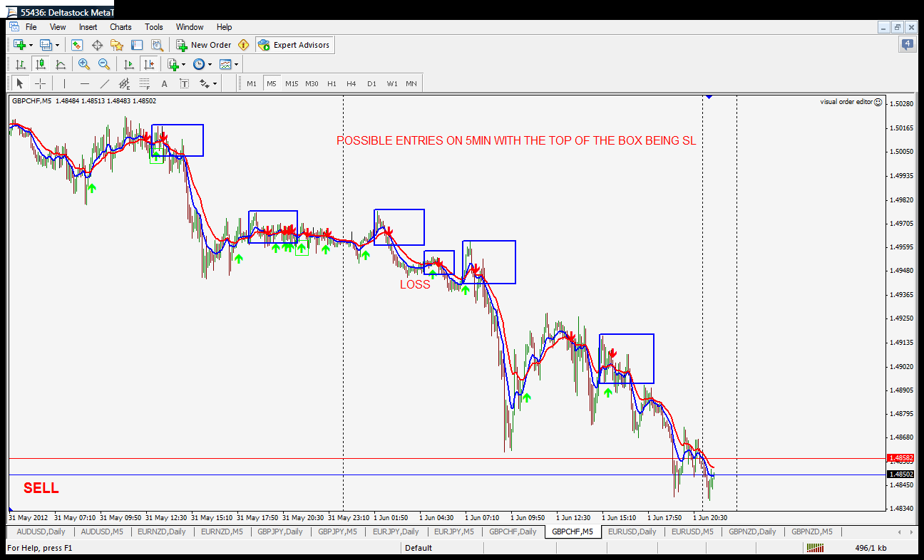Select the Text (A) drawing tool
The image size is (924, 560).
click(x=165, y=83)
